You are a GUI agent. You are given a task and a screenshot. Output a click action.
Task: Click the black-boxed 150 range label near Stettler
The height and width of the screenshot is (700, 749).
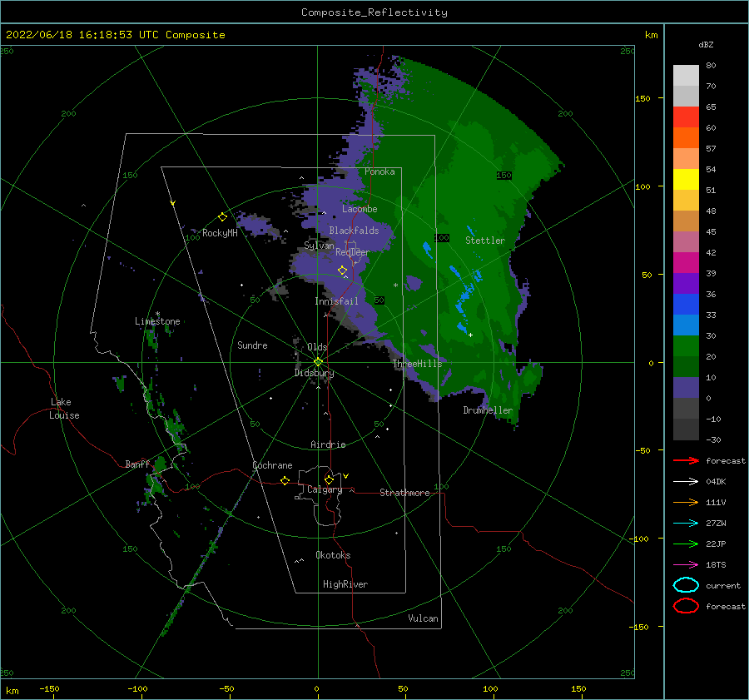coord(504,176)
